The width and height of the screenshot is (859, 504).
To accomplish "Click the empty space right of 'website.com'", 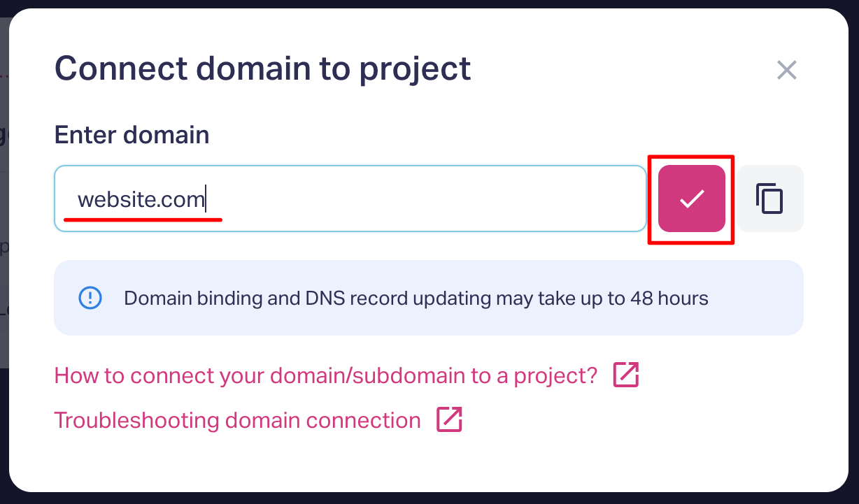I will (434, 199).
